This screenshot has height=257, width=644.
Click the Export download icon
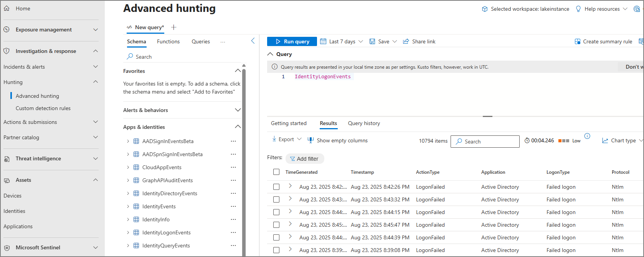pyautogui.click(x=274, y=139)
